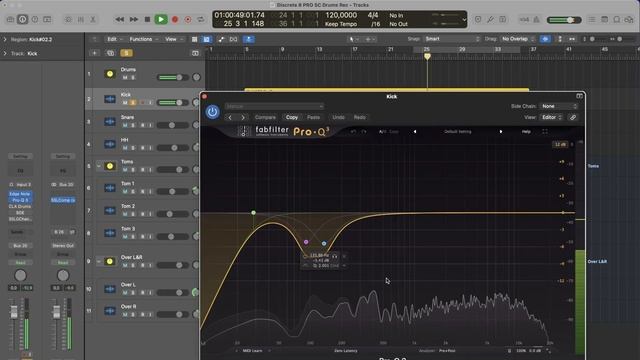This screenshot has width=640, height=360.
Task: Start playback with the green Play button
Action: point(161,19)
